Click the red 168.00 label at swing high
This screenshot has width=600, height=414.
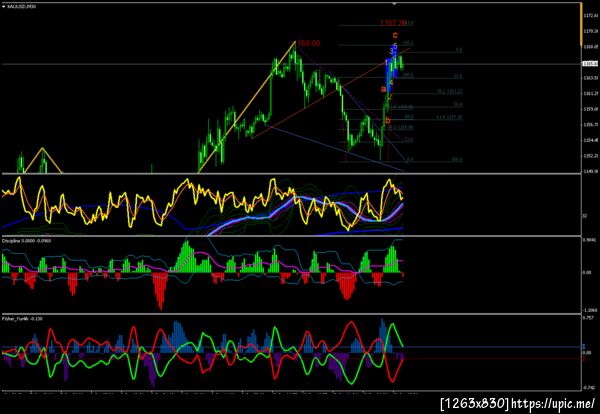click(308, 44)
